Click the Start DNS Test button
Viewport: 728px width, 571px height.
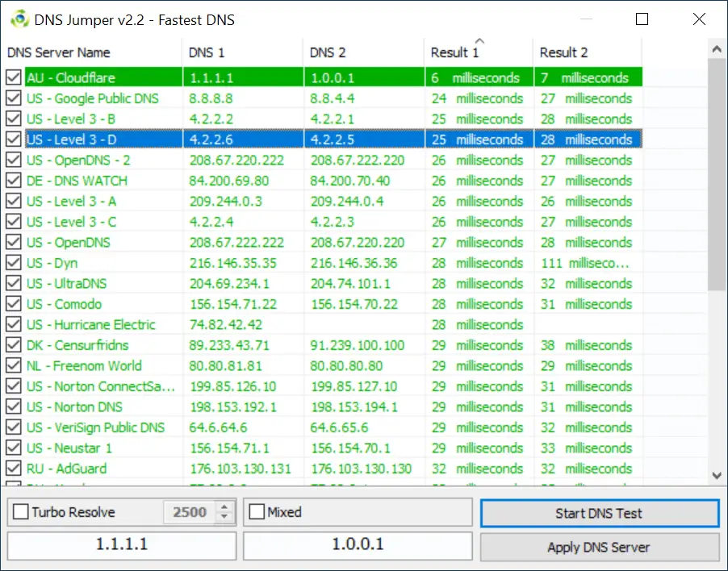tap(600, 513)
